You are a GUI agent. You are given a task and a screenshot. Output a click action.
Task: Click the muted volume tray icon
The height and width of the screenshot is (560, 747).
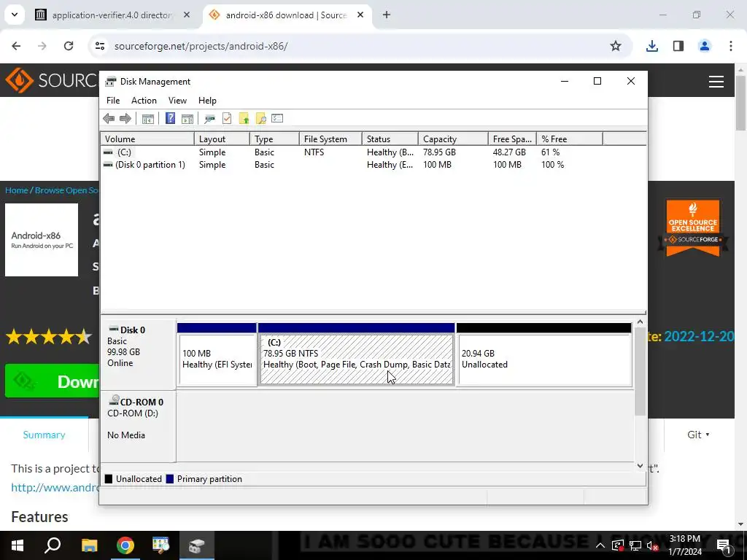pyautogui.click(x=652, y=545)
